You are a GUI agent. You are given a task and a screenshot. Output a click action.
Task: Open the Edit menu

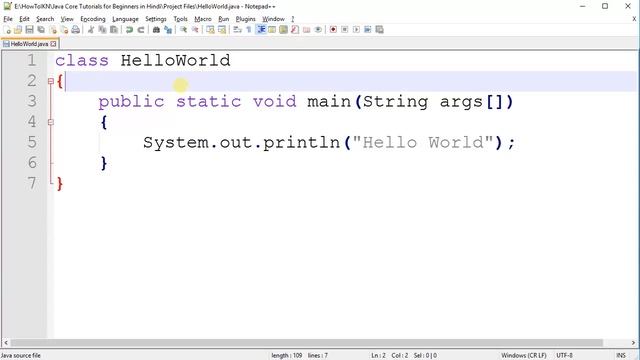click(24, 19)
